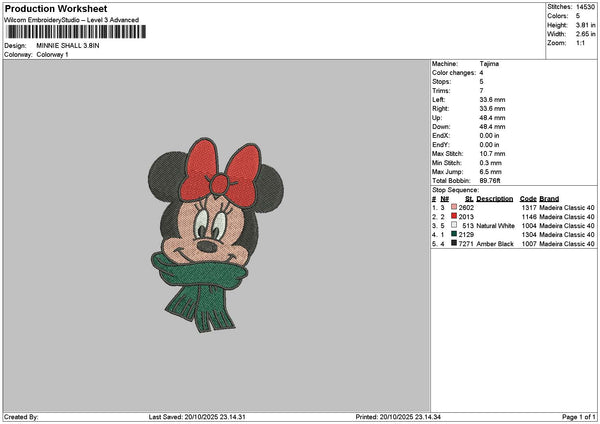Click the Amber Black description
Viewport: 600px width, 424px height.
point(495,244)
